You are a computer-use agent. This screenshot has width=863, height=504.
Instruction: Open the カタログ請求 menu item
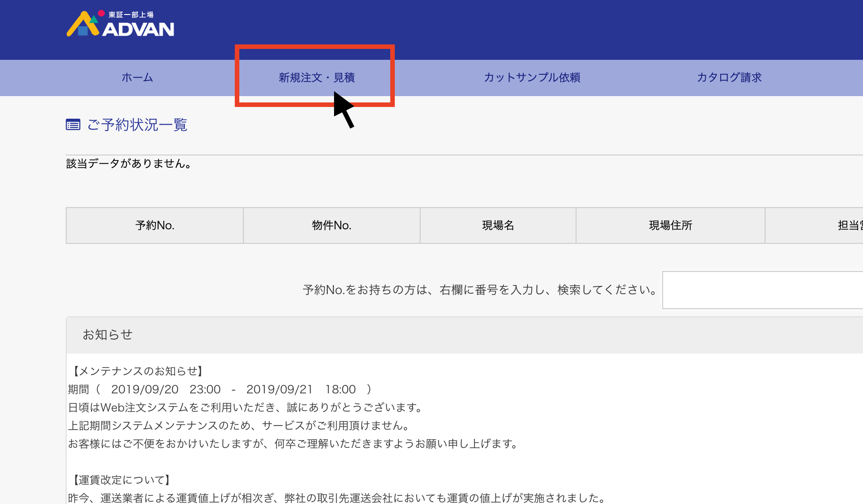click(729, 78)
